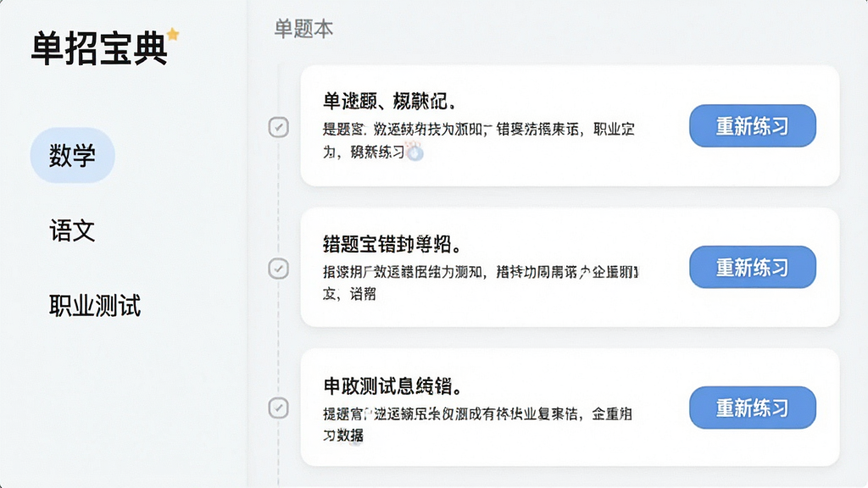Image resolution: width=868 pixels, height=488 pixels.
Task: Click the description text under 申政测试 title
Action: click(478, 424)
